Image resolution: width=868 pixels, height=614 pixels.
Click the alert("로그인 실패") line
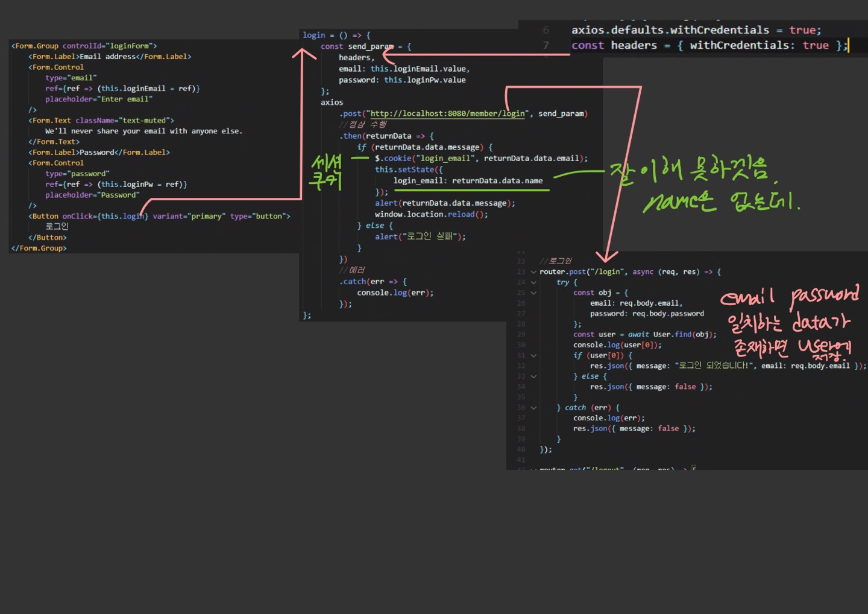pos(420,236)
